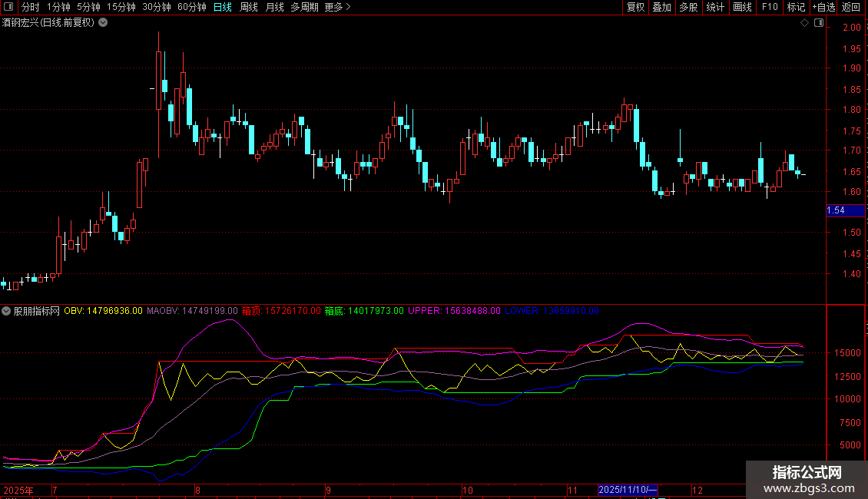
Task: Click the 复权 adjustment button
Action: click(x=635, y=8)
